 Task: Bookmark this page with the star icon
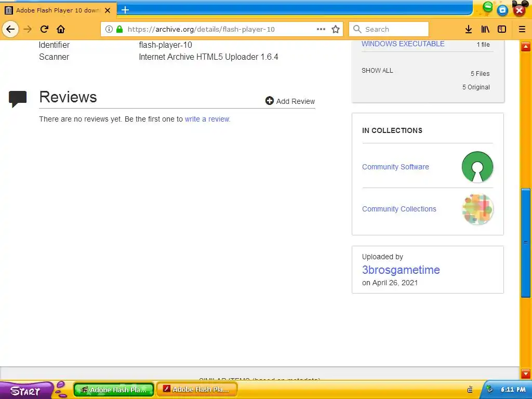pos(336,29)
